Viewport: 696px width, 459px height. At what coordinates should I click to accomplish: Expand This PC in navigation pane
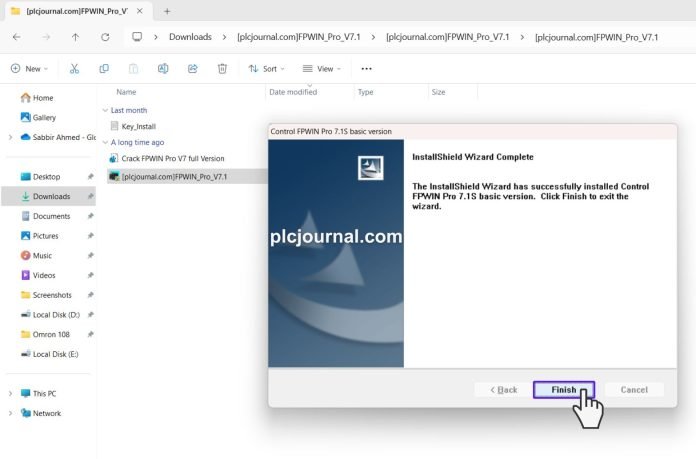(x=11, y=393)
